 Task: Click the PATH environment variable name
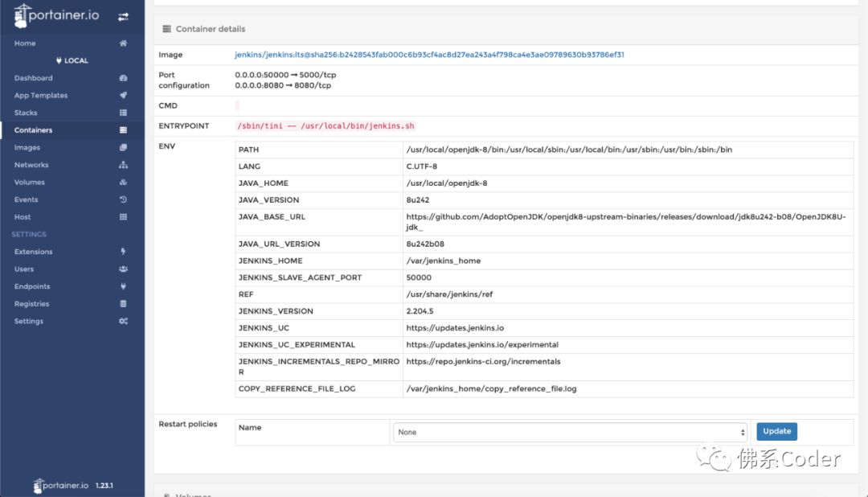tap(248, 150)
